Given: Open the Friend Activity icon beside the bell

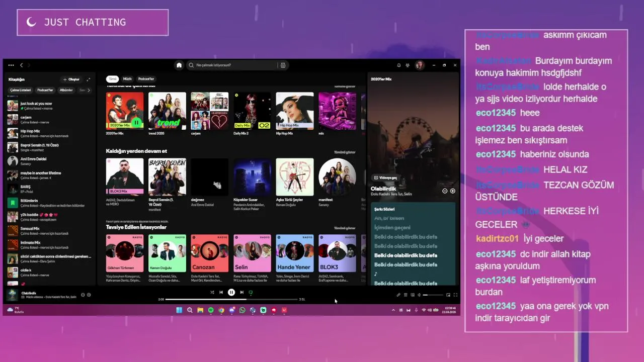Looking at the screenshot, I should tap(408, 65).
